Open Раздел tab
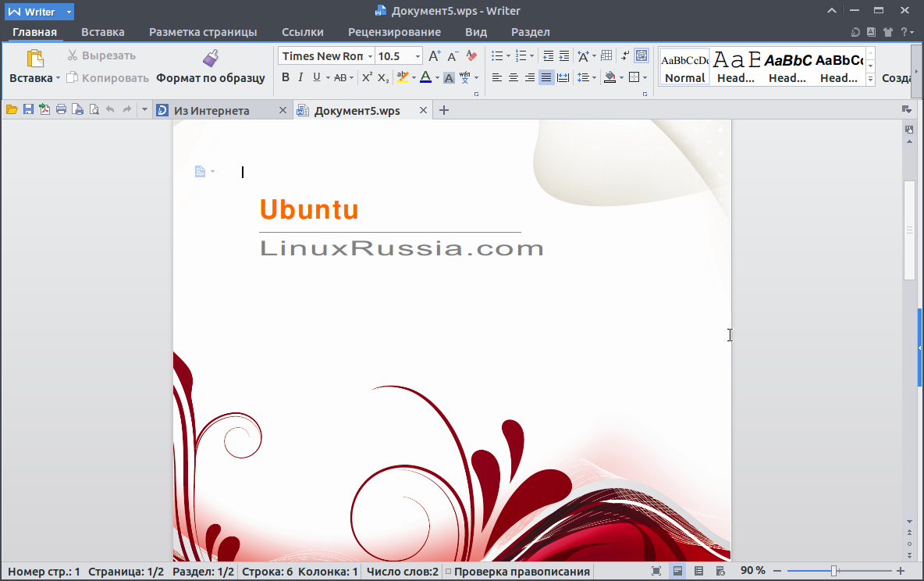 click(531, 32)
